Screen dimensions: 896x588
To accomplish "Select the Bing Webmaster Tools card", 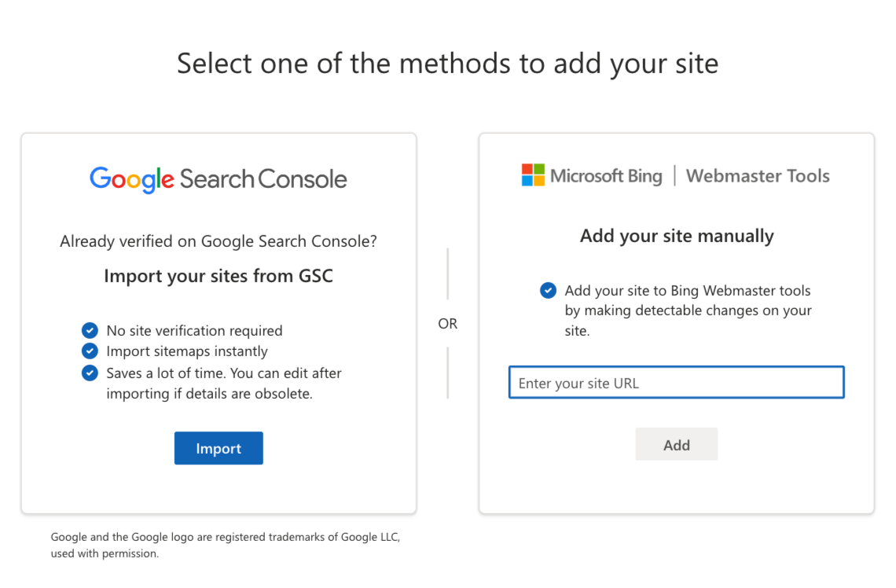I will click(x=676, y=322).
